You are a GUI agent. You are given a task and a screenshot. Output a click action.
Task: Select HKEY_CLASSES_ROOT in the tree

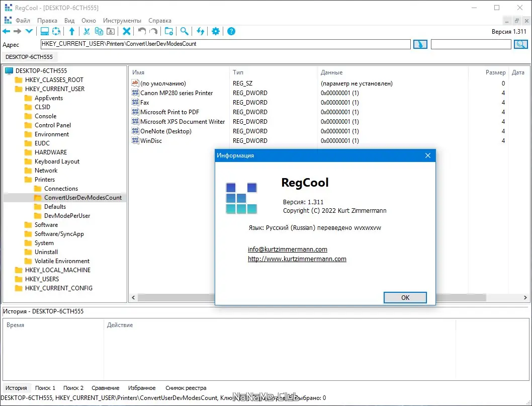coord(54,80)
